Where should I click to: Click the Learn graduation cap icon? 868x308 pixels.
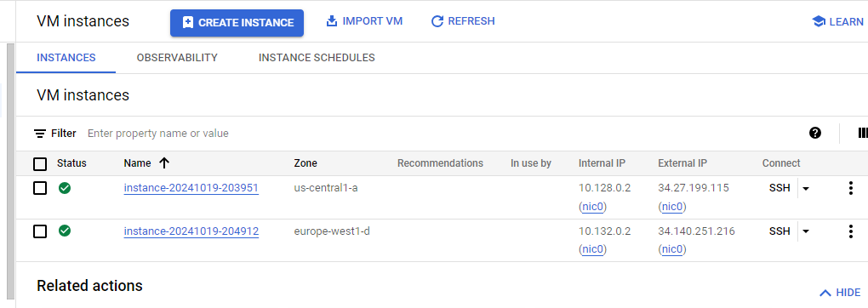(x=818, y=21)
